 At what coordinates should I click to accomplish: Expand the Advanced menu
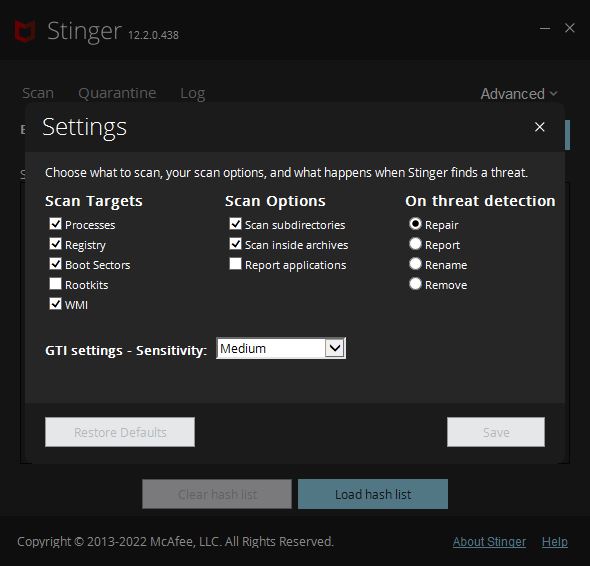(x=519, y=94)
